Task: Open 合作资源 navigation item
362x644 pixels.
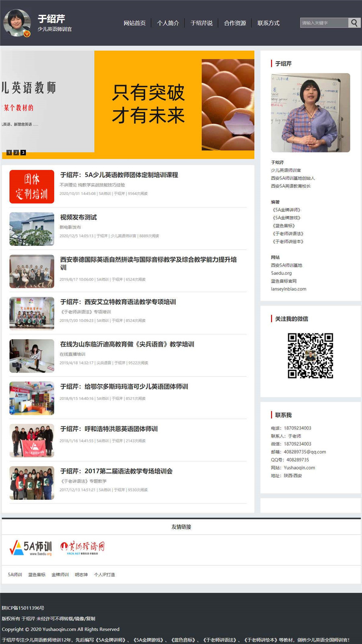Action: [235, 23]
